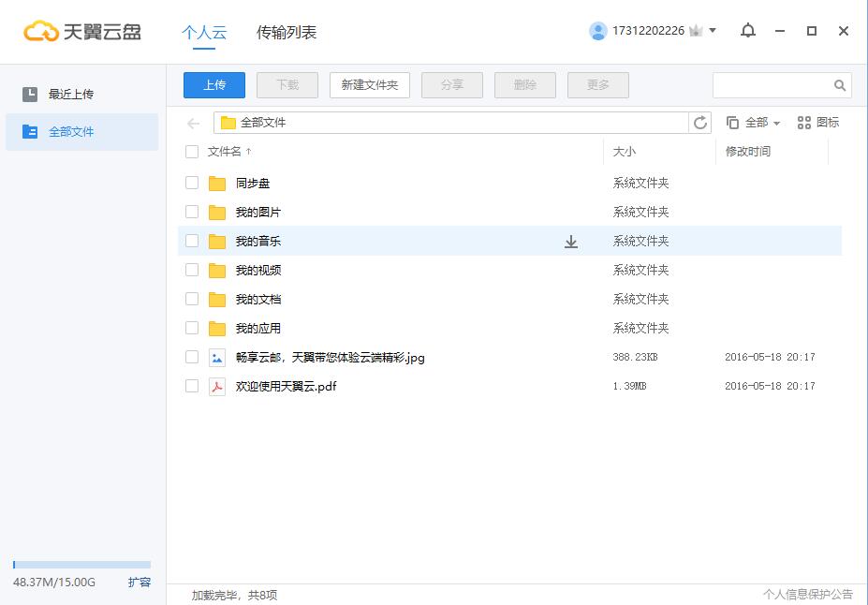868x605 pixels.
Task: Select the 同步盘 folder name
Action: pos(253,184)
